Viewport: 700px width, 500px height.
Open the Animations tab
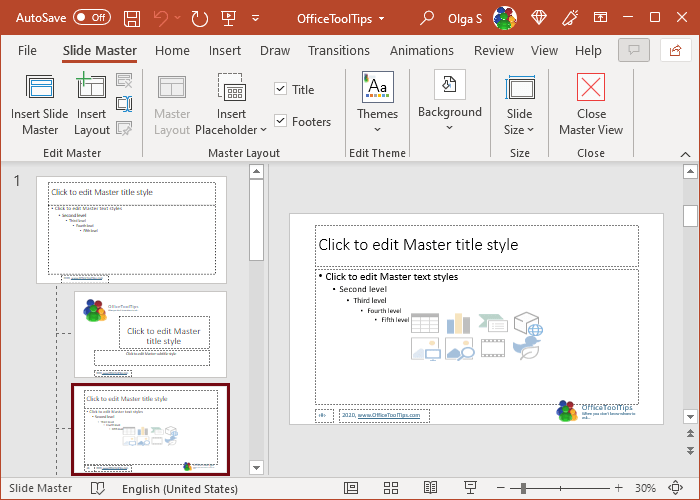(422, 50)
